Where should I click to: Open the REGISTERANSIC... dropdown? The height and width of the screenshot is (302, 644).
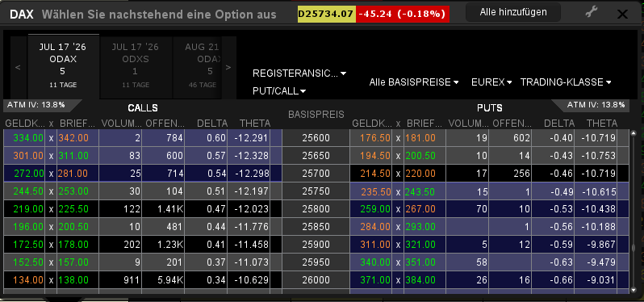(x=299, y=73)
